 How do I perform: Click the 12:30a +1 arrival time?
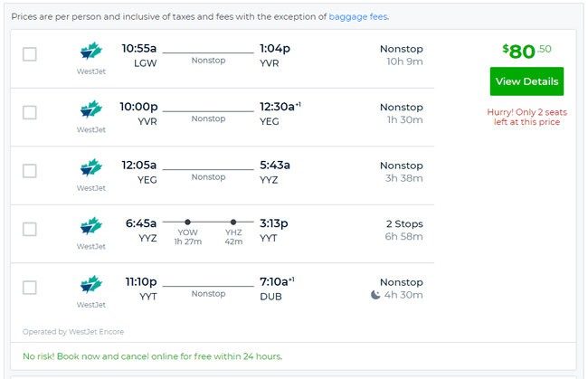point(280,107)
